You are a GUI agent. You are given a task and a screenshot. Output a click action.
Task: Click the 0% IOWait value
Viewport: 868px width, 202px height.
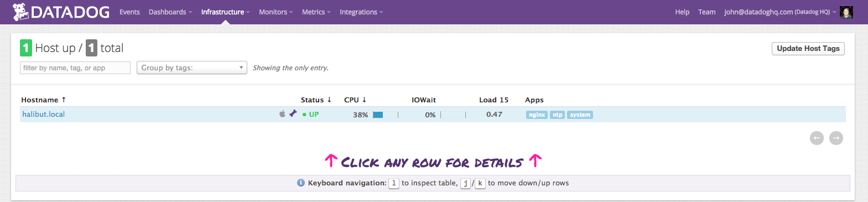pyautogui.click(x=430, y=115)
